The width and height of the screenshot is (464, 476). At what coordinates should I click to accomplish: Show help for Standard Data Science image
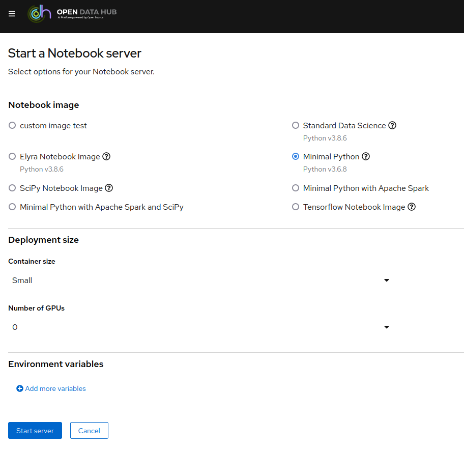click(392, 125)
